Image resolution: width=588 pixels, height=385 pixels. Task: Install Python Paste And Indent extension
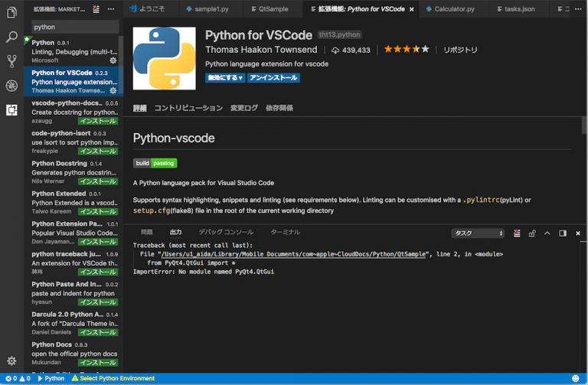[x=98, y=302]
